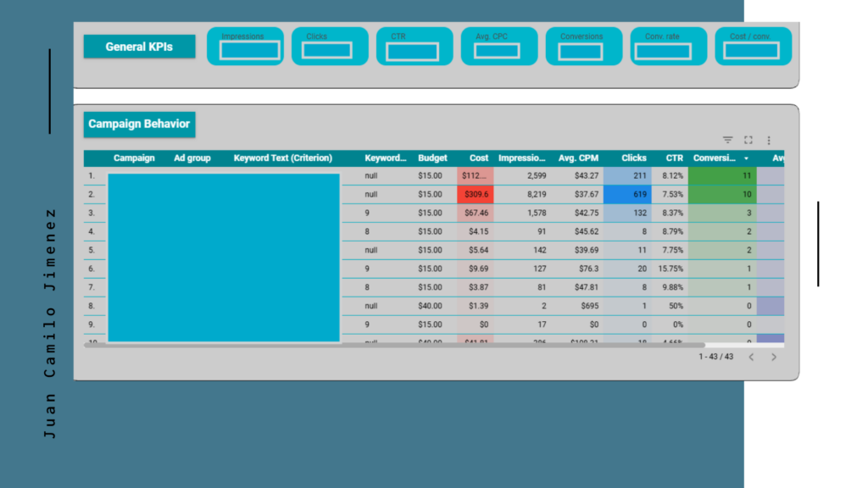Toggle sort arrow on Conversions column
Screen dimensions: 868x488
746,158
